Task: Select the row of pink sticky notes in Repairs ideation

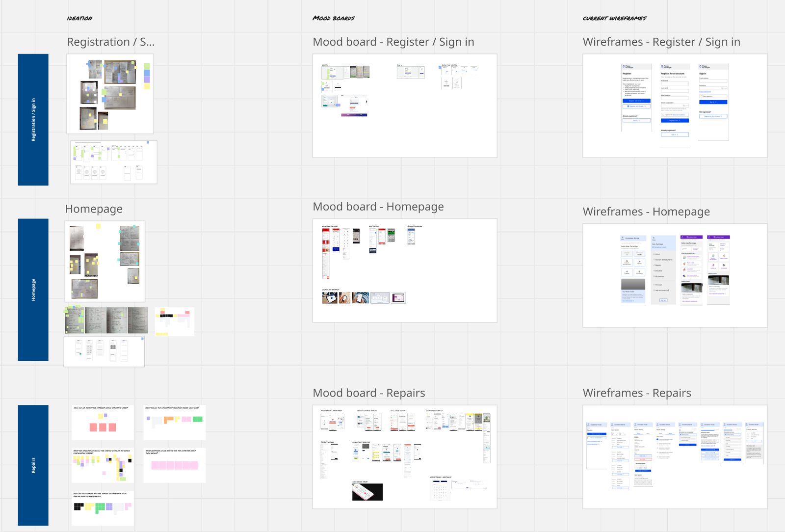Action: coord(175,465)
